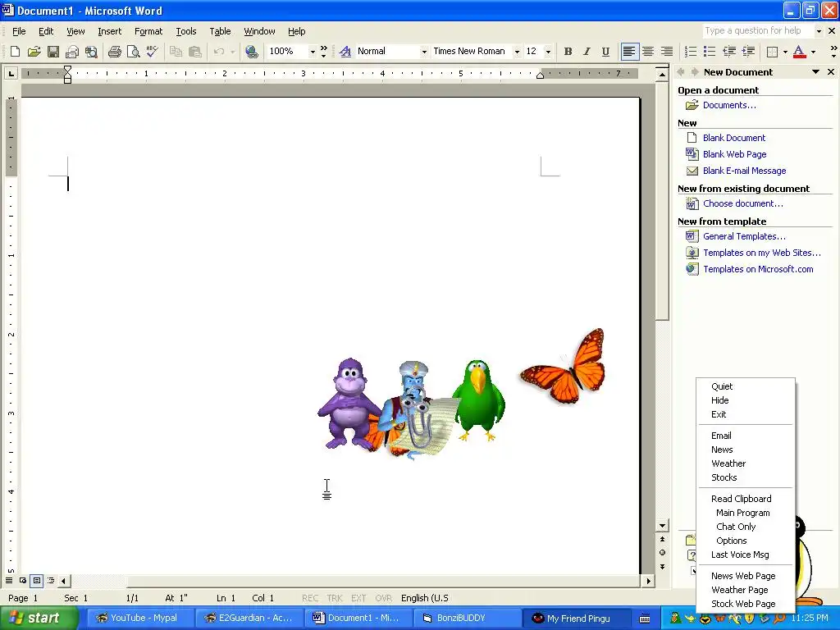
Task: Open the Styles and Formatting icon
Action: pyautogui.click(x=345, y=52)
